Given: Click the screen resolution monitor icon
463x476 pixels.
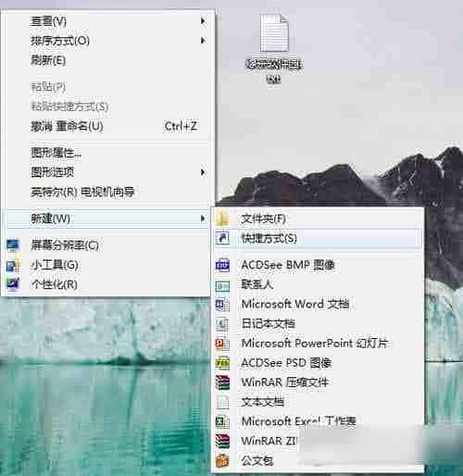Looking at the screenshot, I should 13,245.
